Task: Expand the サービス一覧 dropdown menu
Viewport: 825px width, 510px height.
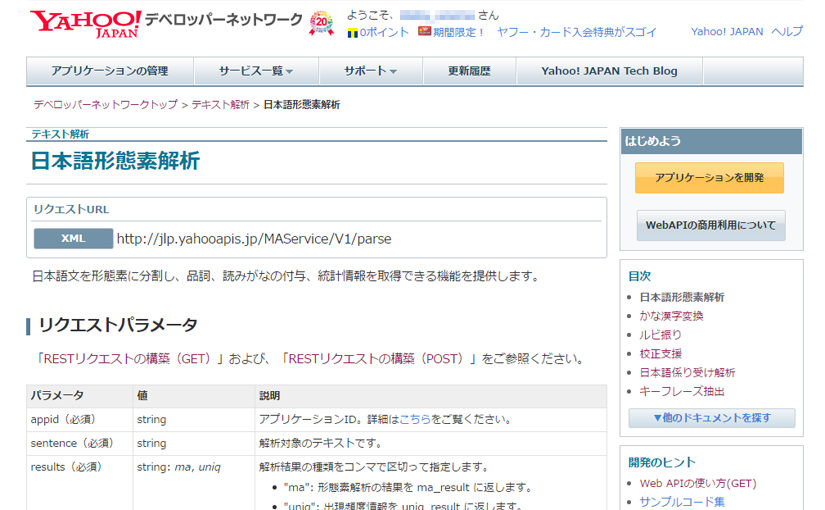Action: click(256, 71)
